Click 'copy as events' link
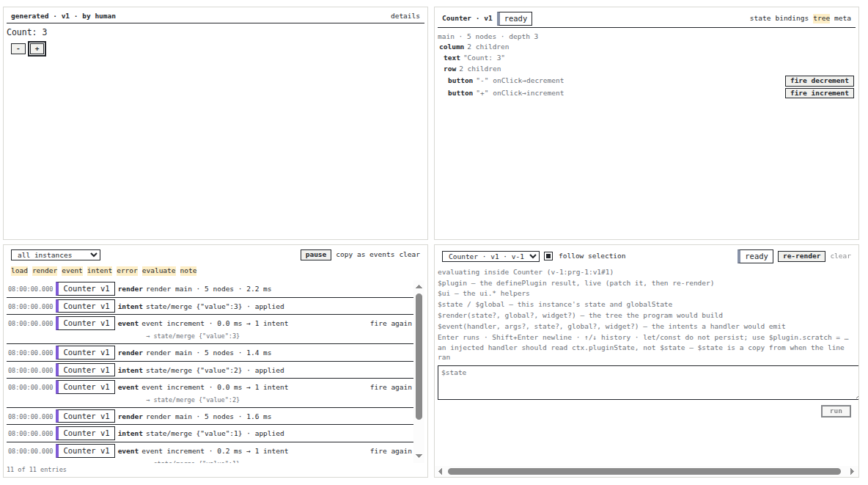This screenshot has width=868, height=485. [x=365, y=255]
